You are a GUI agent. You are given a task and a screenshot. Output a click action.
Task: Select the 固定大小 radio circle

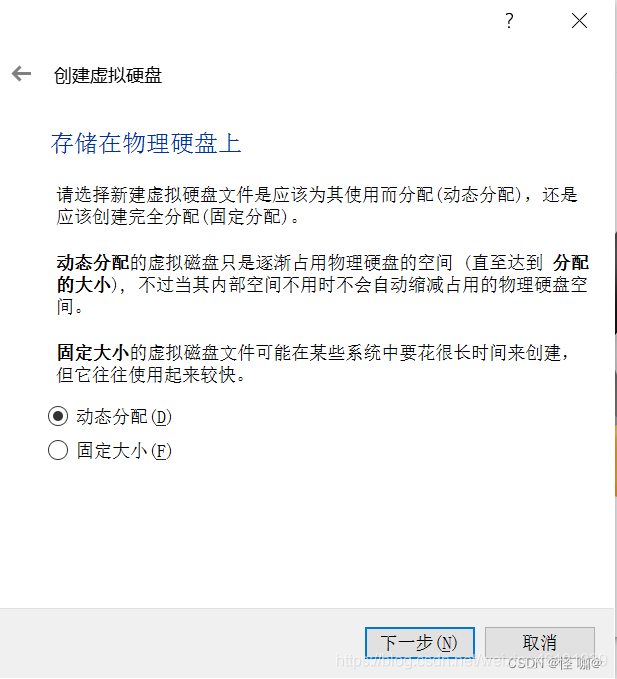[58, 450]
